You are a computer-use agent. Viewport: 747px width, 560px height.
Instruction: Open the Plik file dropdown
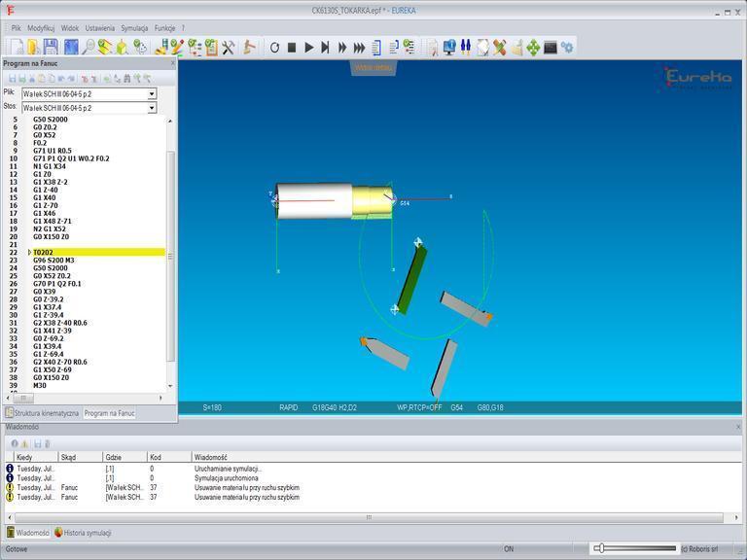[151, 93]
